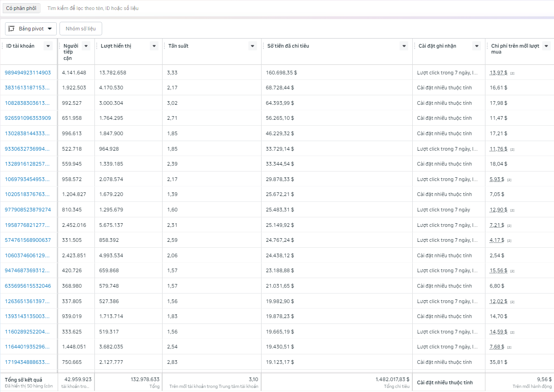
Task: Click the search filter input field
Action: 182,8
